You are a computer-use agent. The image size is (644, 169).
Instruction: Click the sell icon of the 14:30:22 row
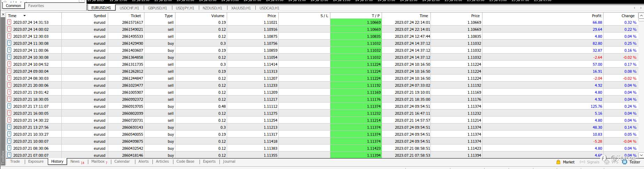[x=9, y=120]
